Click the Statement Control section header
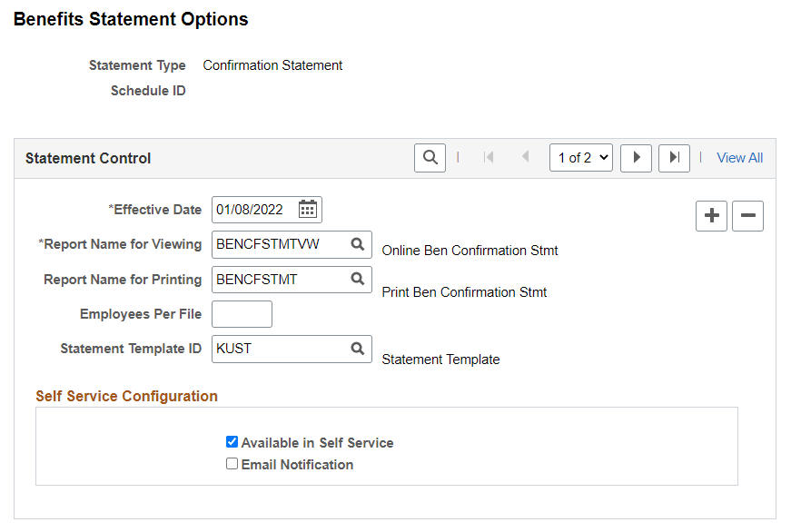Image resolution: width=791 pixels, height=532 pixels. [x=87, y=157]
